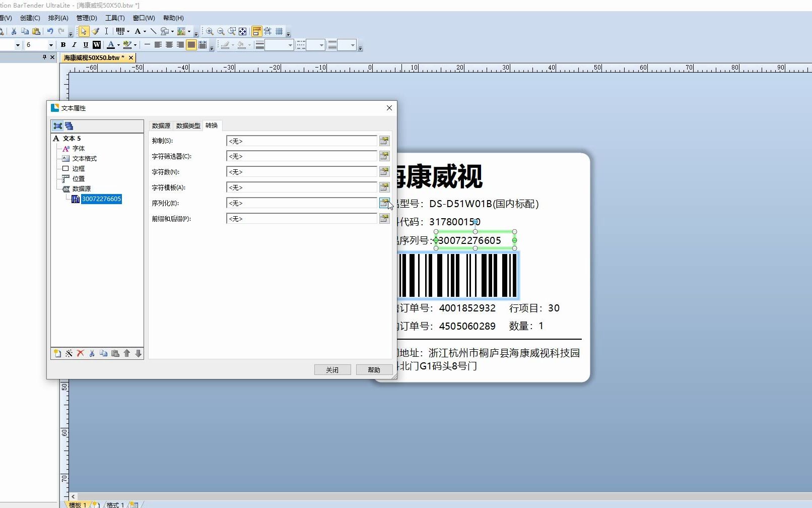Open the 字符筛选器 settings button
812x508 pixels.
click(x=384, y=156)
